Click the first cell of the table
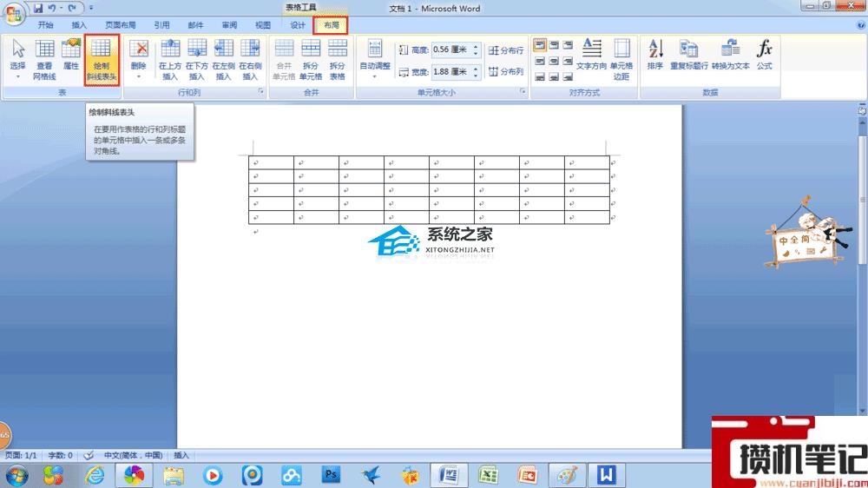 271,163
